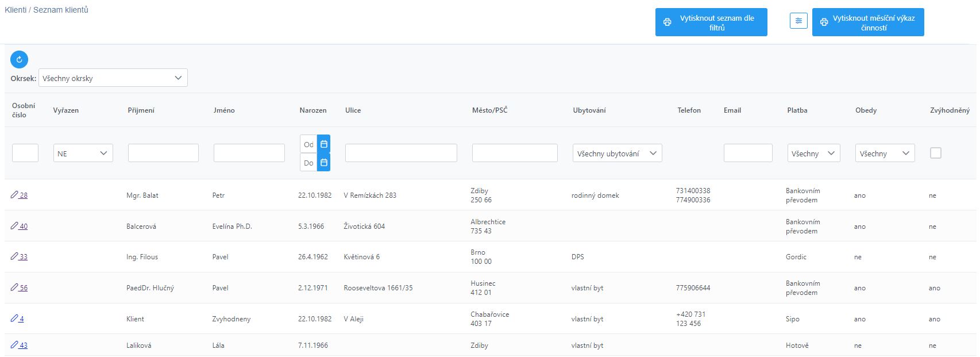Select surname cell 'Laliková'
The width and height of the screenshot is (980, 357).
point(138,346)
